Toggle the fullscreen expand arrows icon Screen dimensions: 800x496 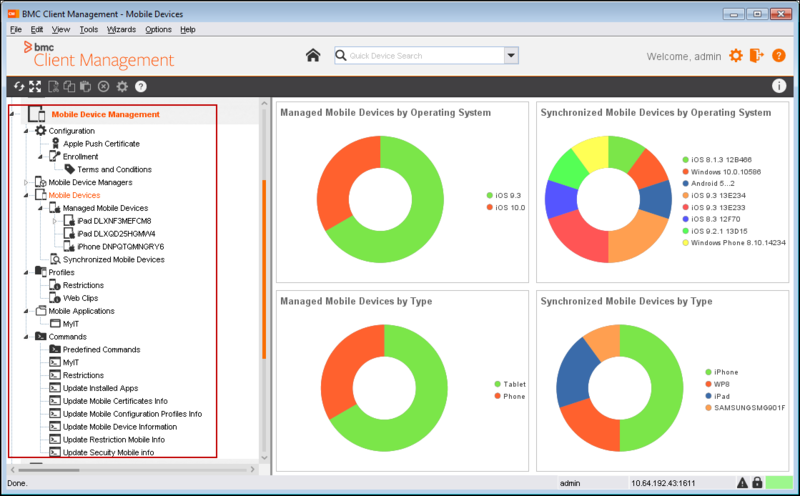tap(35, 86)
